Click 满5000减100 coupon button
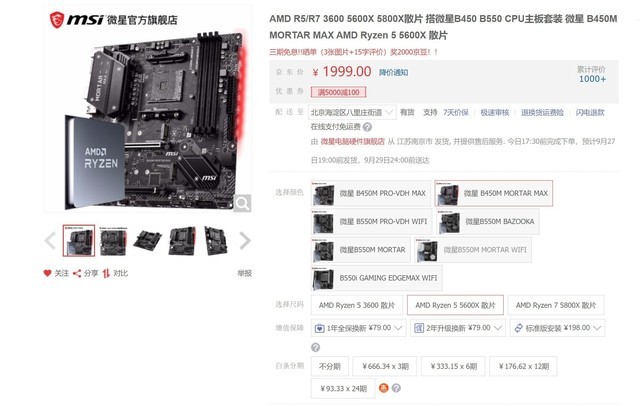This screenshot has width=640, height=406. [338, 92]
